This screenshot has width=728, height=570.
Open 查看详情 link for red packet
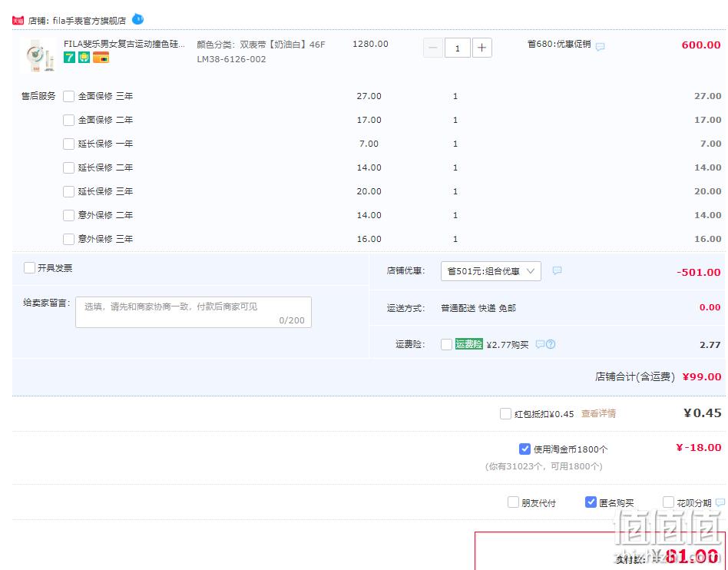click(x=598, y=413)
